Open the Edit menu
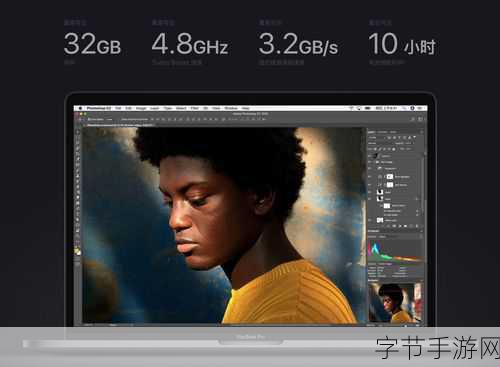The height and width of the screenshot is (367, 500). pos(128,108)
